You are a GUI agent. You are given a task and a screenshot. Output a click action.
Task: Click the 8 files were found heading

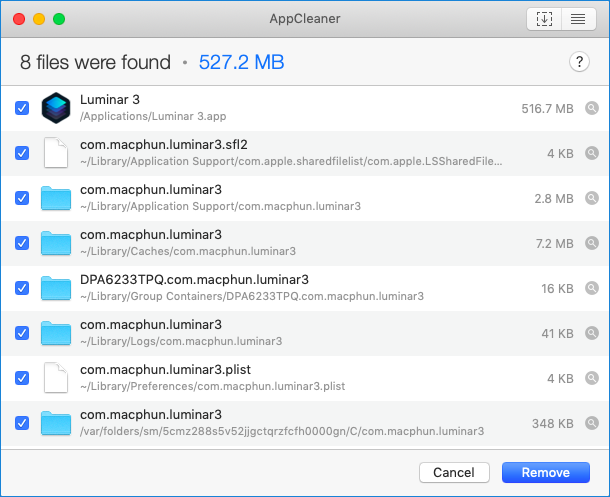(95, 62)
